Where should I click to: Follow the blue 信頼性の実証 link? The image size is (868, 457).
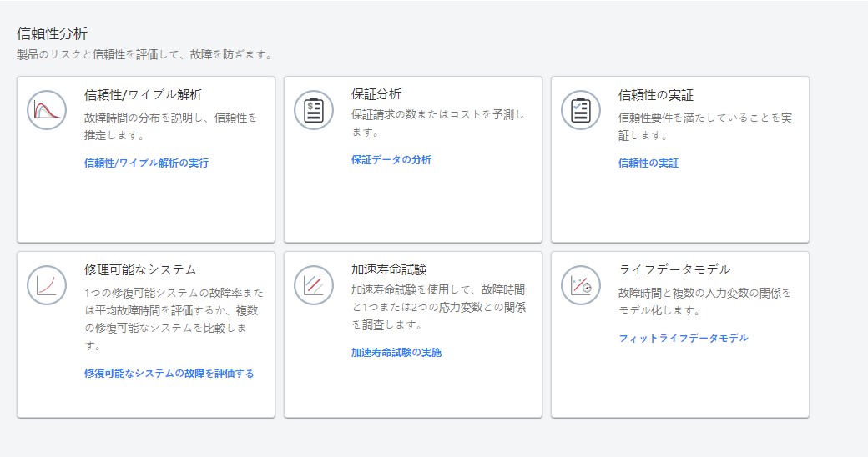tap(648, 163)
